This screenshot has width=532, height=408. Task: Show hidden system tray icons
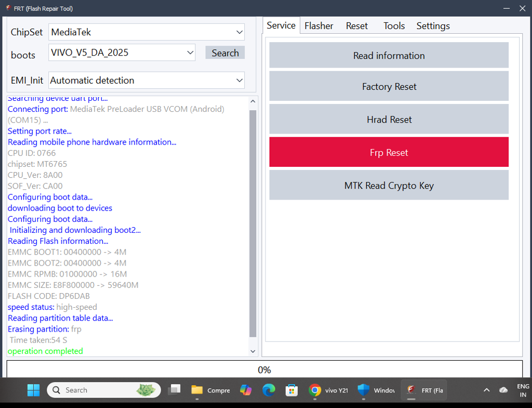(x=487, y=390)
